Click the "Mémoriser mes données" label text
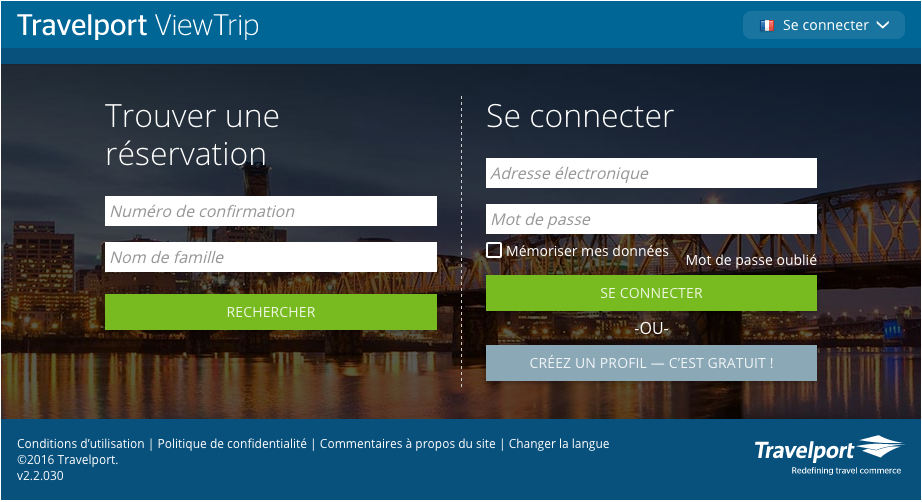Image resolution: width=922 pixels, height=502 pixels. 587,251
